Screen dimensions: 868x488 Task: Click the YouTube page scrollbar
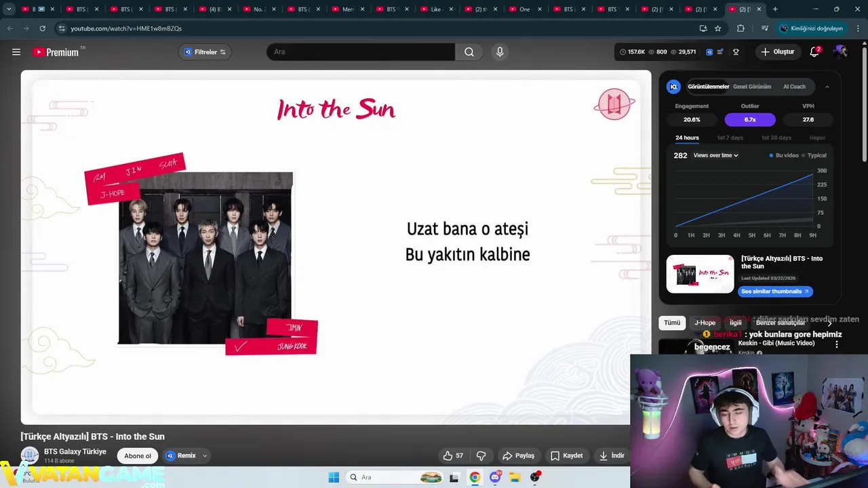click(864, 104)
